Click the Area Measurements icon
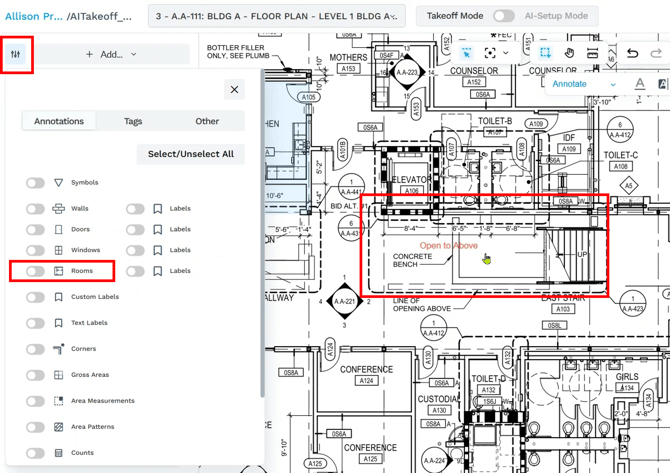This screenshot has width=670, height=473. click(59, 401)
